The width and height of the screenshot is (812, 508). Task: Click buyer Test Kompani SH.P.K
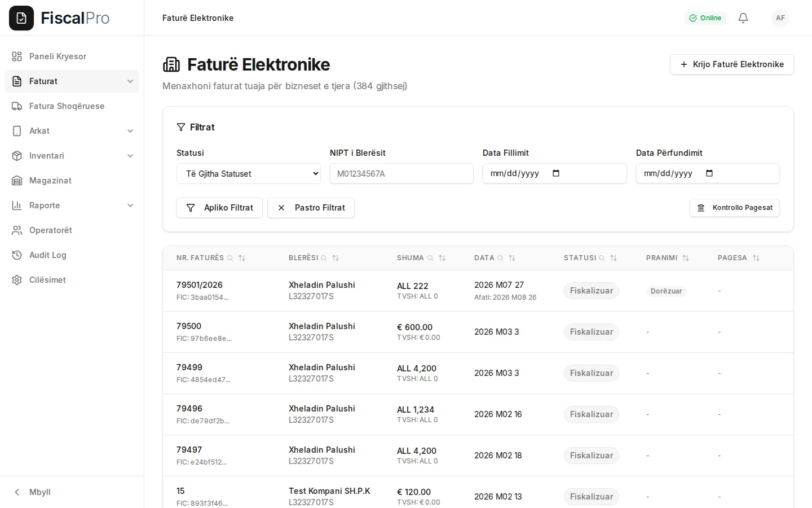point(329,491)
